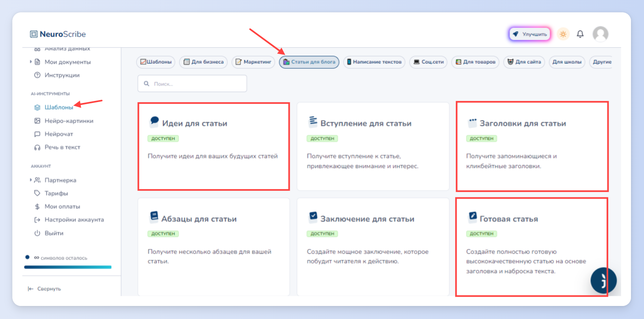This screenshot has height=319, width=644.
Task: Click ДОСТУПЕН badge on Готовая статья card
Action: (481, 234)
